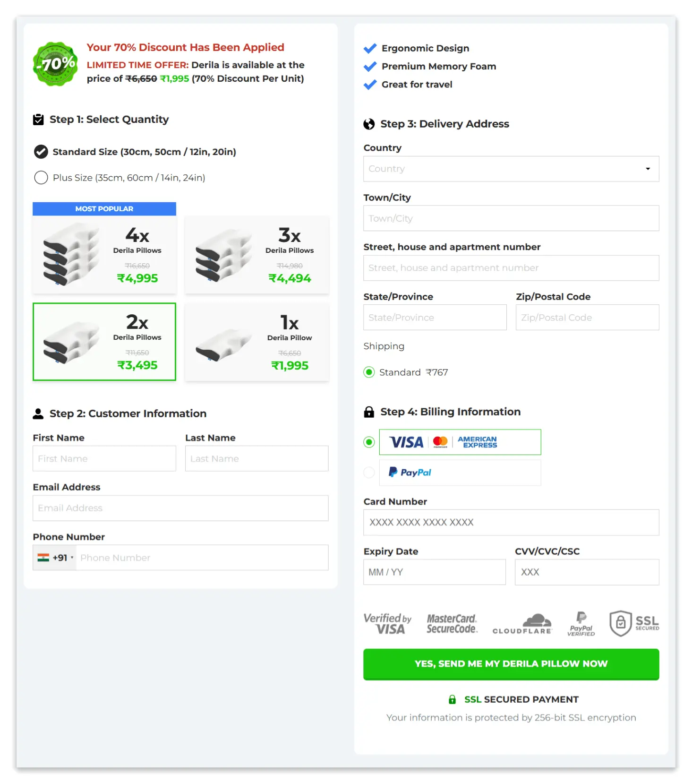Open the Country dropdown

click(511, 169)
